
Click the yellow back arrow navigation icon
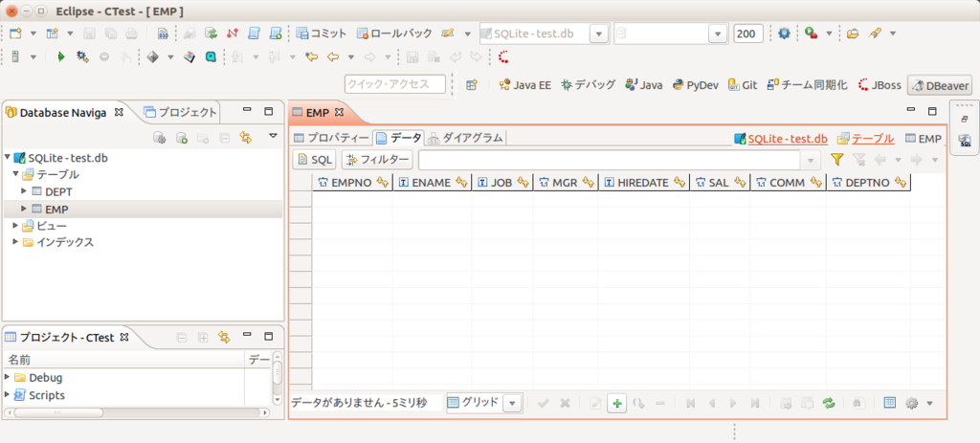[x=333, y=56]
